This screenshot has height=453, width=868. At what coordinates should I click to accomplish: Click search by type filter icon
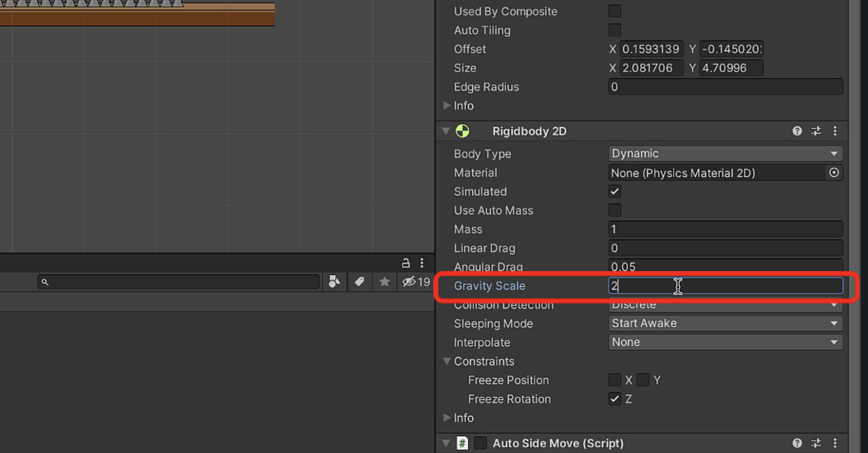(x=334, y=282)
